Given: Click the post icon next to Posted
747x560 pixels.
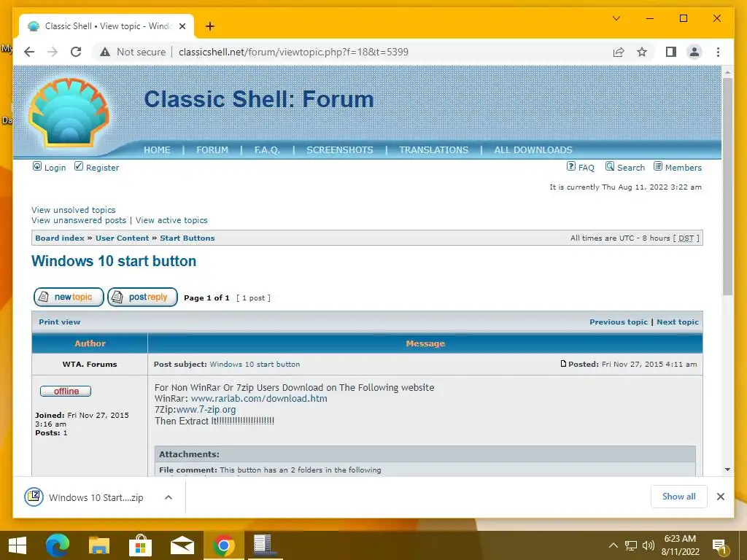Looking at the screenshot, I should (563, 364).
